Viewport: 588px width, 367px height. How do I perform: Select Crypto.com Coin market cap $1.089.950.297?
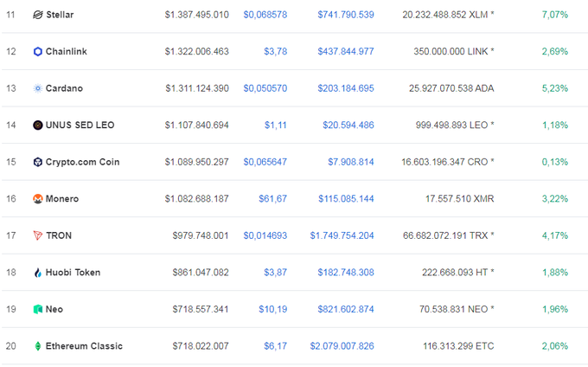click(x=197, y=162)
